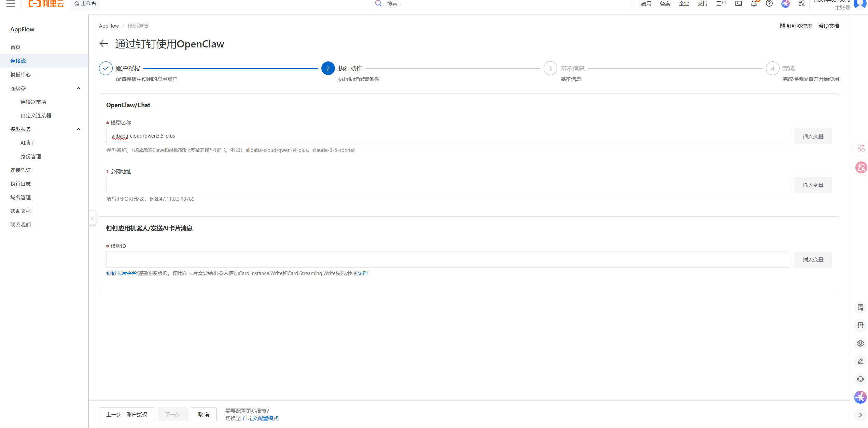Open the Cloud Shell terminal icon

(x=738, y=3)
